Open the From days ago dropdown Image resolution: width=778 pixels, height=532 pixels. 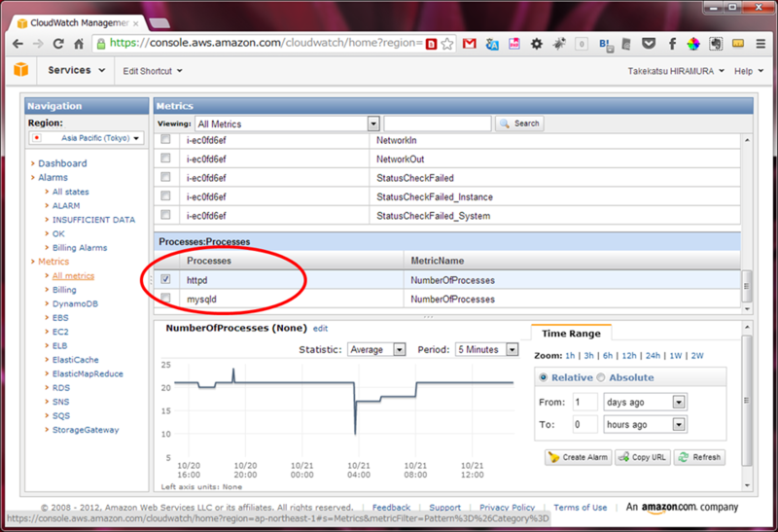645,402
